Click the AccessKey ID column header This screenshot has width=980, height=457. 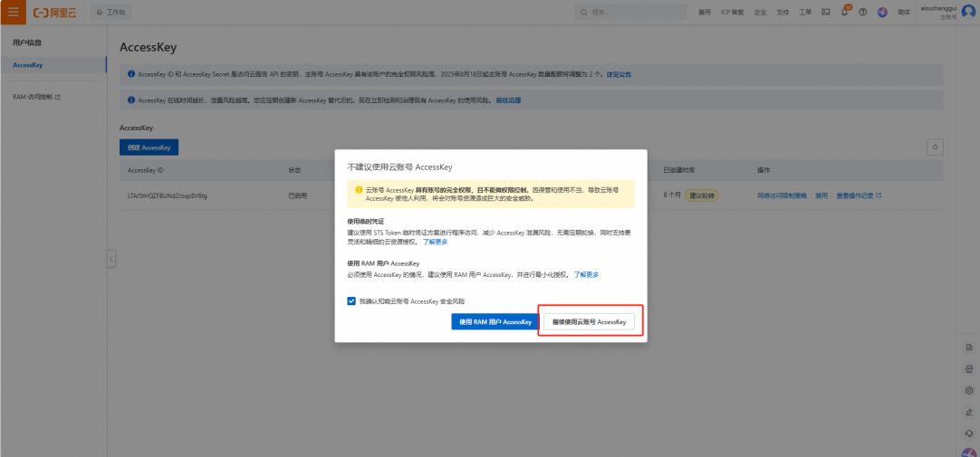click(145, 170)
